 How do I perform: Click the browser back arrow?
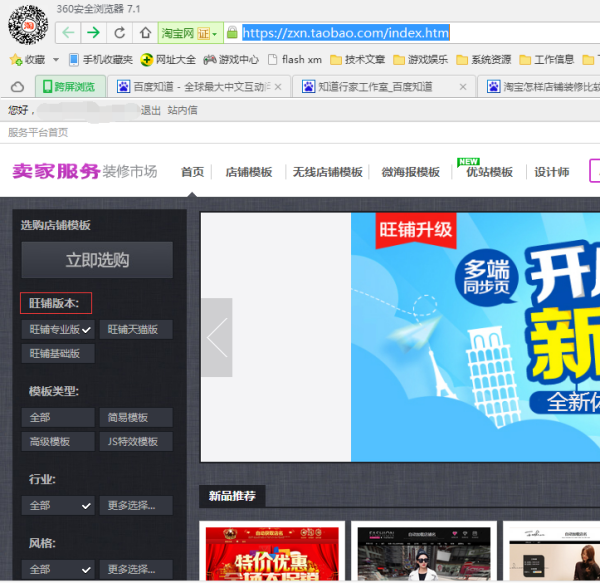(68, 33)
